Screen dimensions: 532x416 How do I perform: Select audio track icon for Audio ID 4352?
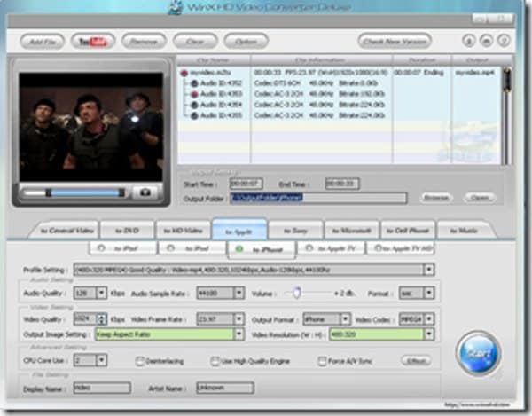click(194, 83)
